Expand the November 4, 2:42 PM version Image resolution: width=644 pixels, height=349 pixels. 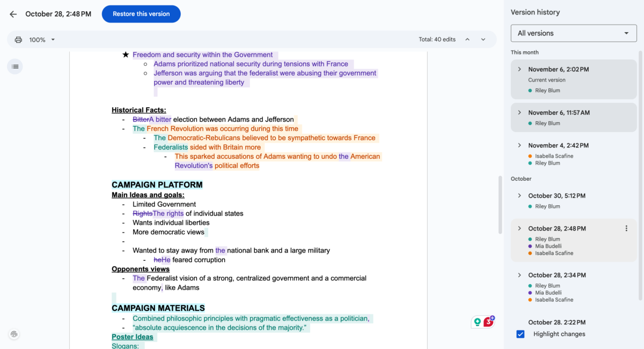pyautogui.click(x=519, y=145)
